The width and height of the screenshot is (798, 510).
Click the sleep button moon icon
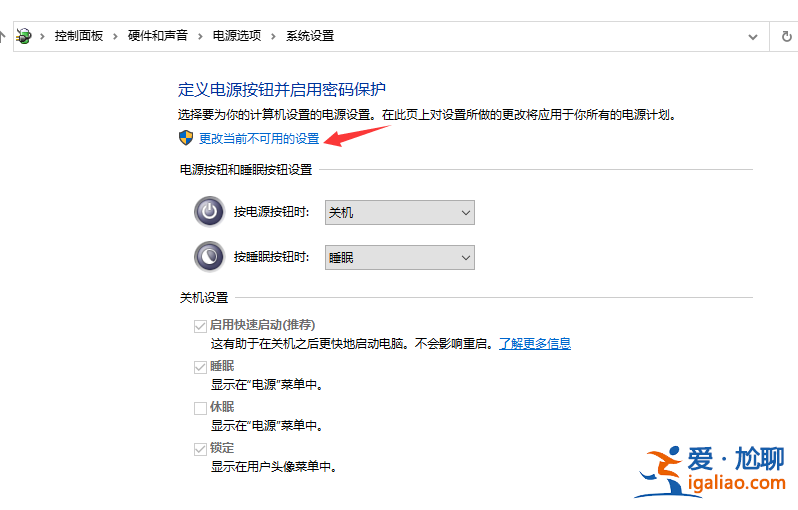[209, 257]
